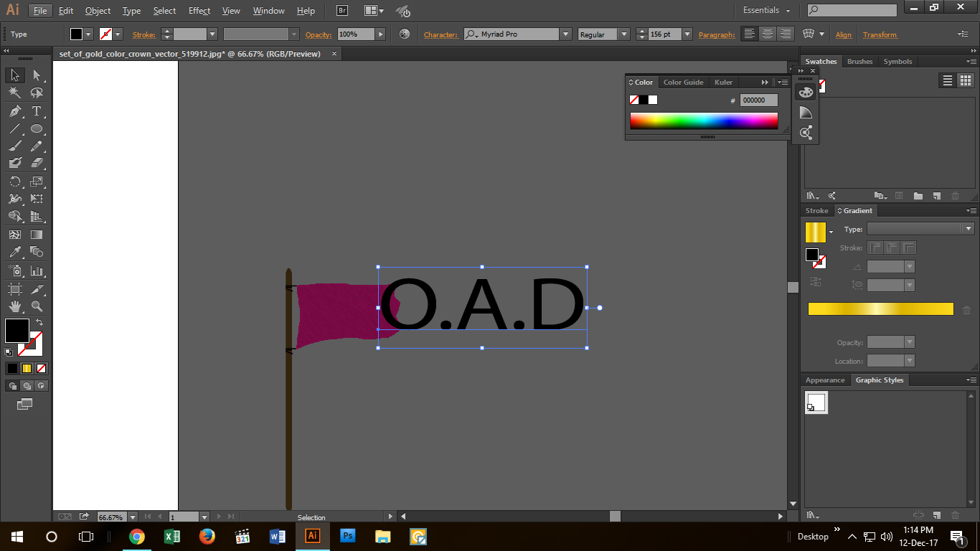Choose the Eyedropper tool

pyautogui.click(x=14, y=252)
